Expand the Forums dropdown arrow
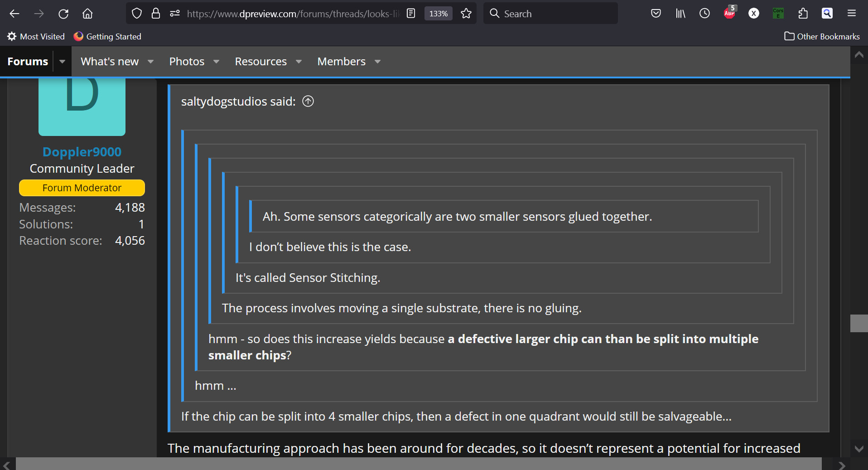Viewport: 868px width, 470px height. click(62, 62)
